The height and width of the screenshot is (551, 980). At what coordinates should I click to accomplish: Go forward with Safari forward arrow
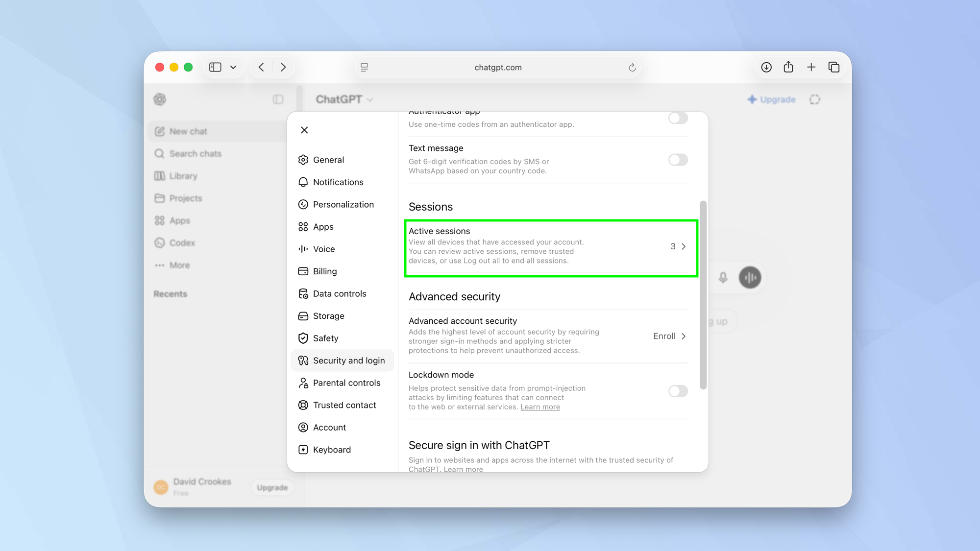click(283, 67)
